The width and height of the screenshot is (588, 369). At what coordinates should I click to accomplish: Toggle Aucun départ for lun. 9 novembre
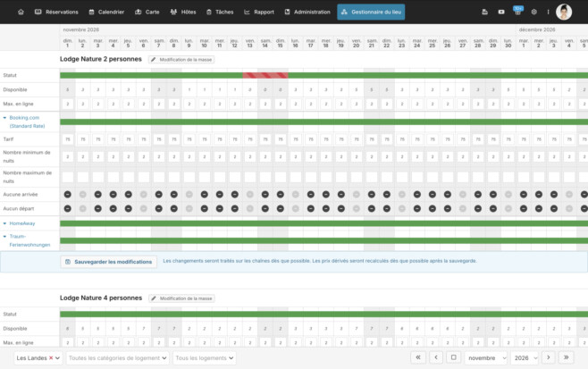tap(189, 208)
